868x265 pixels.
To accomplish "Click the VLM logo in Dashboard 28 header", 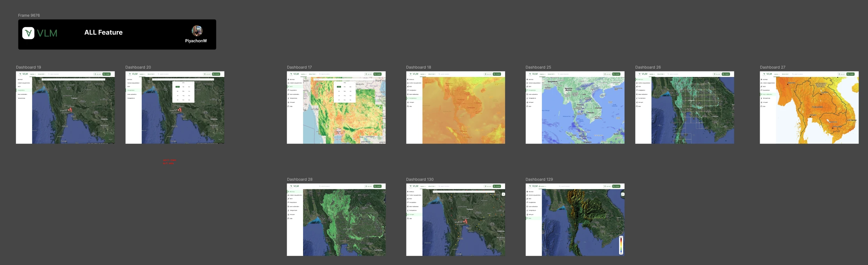I will [x=295, y=186].
